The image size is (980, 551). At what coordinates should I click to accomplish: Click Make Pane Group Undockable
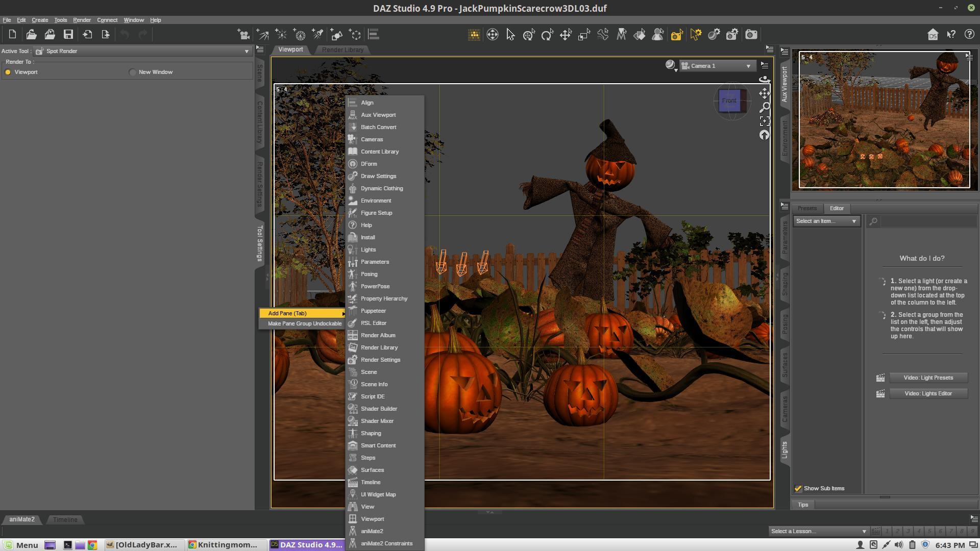coord(304,324)
